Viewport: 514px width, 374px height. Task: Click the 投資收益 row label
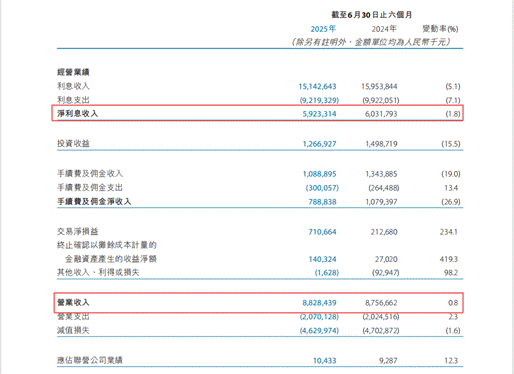click(x=73, y=143)
